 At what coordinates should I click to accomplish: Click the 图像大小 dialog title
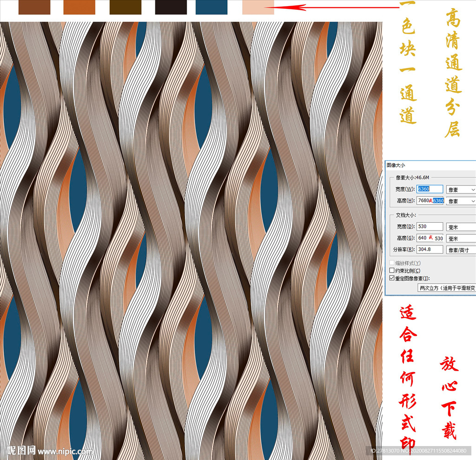point(396,165)
